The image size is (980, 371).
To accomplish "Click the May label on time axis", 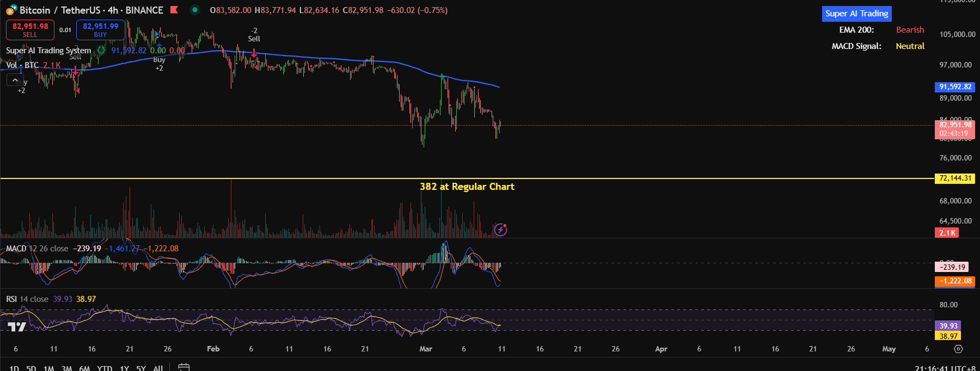I will pos(889,349).
